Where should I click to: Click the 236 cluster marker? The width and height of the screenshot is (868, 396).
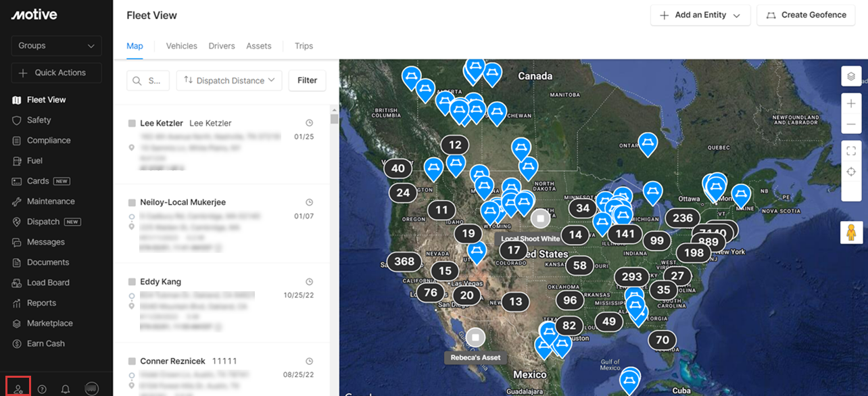683,218
